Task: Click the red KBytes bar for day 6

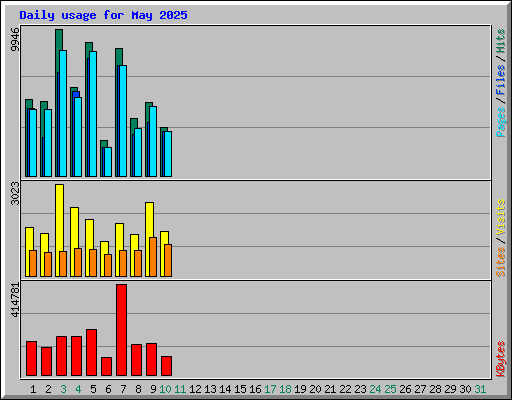Action: click(x=106, y=366)
